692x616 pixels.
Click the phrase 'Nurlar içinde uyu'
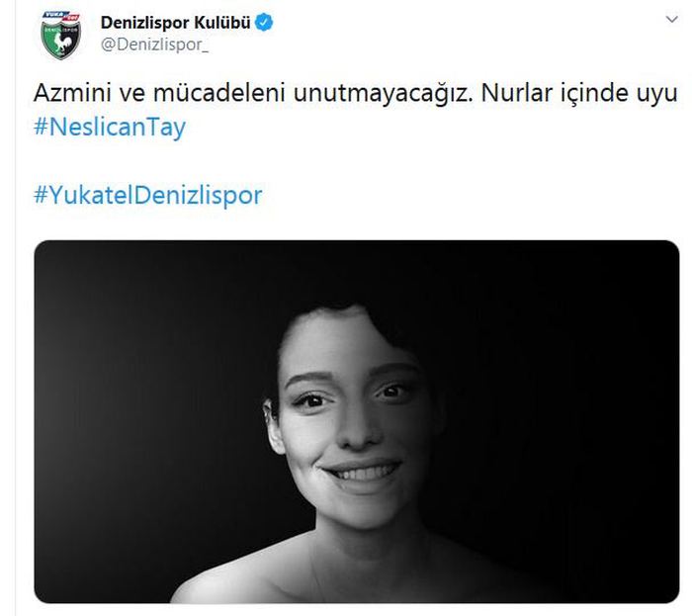(579, 93)
